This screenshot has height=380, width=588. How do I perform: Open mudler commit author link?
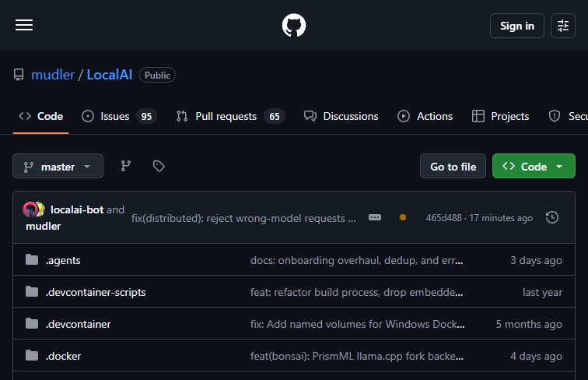click(x=43, y=226)
